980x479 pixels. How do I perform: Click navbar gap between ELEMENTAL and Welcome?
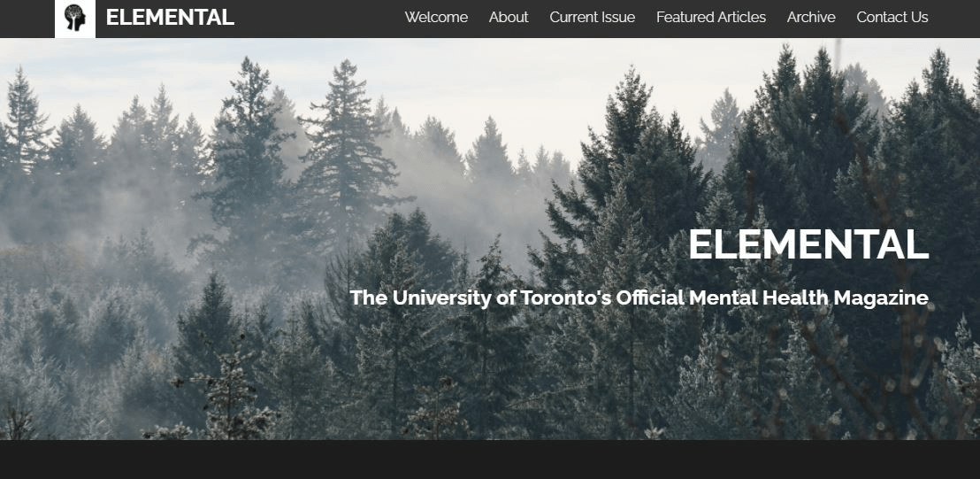[318, 19]
